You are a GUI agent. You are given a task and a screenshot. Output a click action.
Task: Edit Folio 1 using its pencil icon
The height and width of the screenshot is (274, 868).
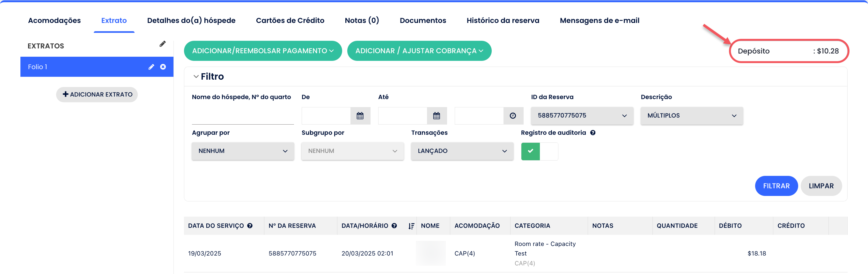tap(151, 67)
